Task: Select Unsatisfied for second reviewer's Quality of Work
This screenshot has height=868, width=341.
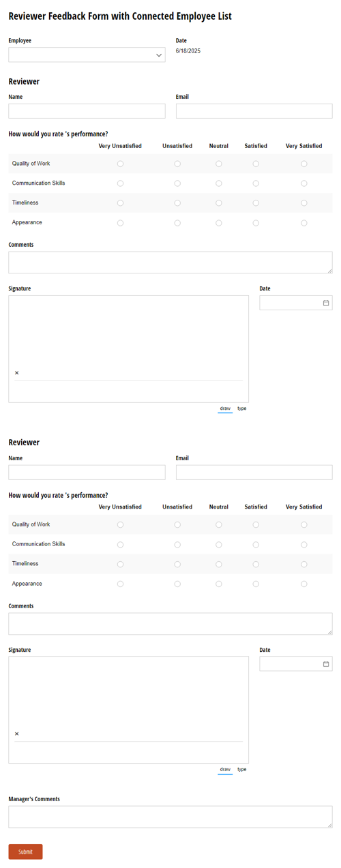Action: pyautogui.click(x=177, y=524)
